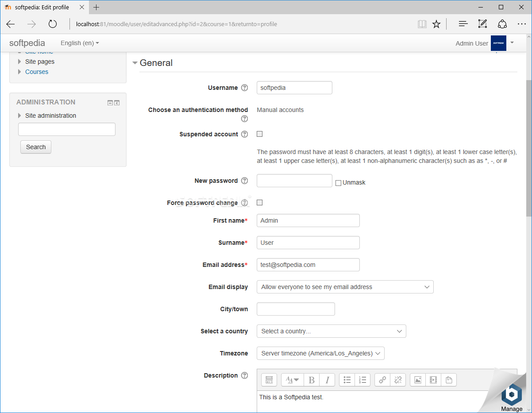Open a new browser tab

(96, 7)
